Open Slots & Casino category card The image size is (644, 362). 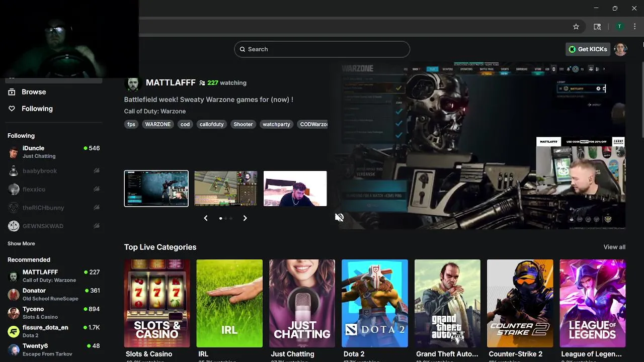(x=157, y=303)
